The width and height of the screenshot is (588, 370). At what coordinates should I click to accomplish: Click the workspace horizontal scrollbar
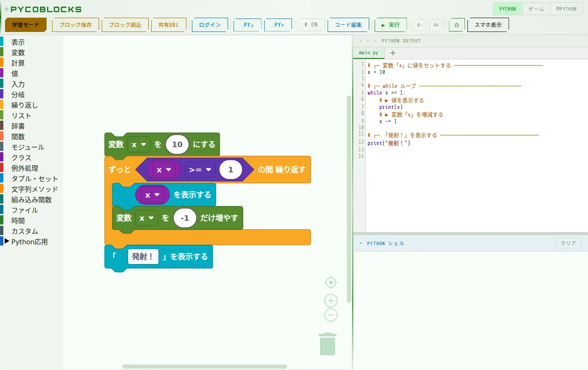pyautogui.click(x=205, y=367)
